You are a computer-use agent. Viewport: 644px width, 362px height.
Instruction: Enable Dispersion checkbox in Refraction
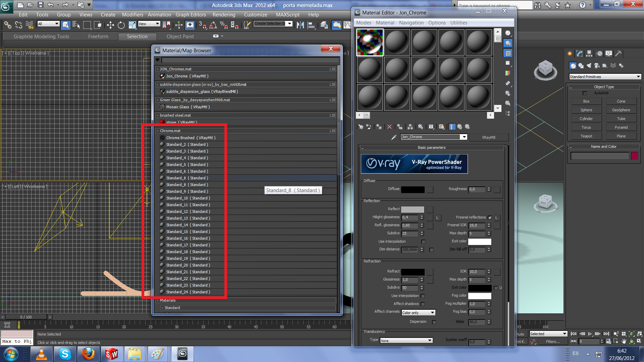[x=434, y=322]
